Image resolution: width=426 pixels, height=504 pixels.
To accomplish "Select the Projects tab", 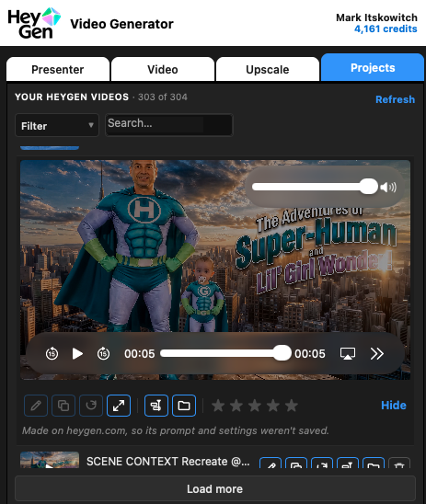I will [x=373, y=67].
